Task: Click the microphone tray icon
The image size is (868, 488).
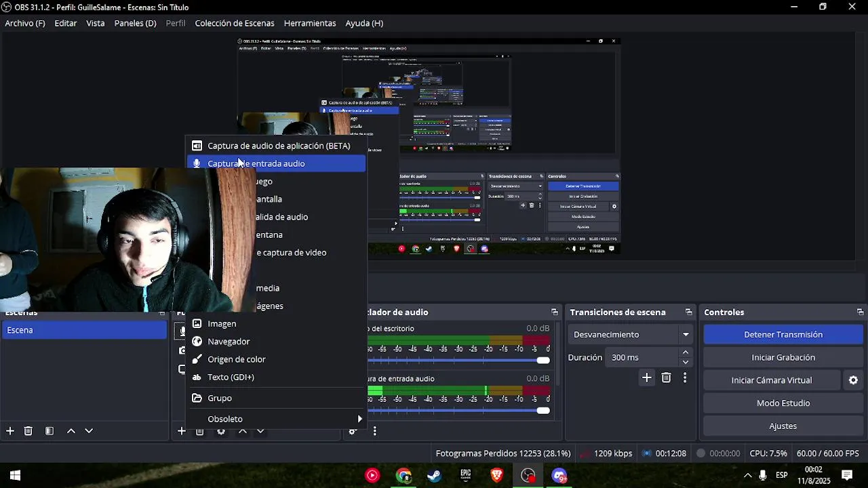Action: click(763, 475)
